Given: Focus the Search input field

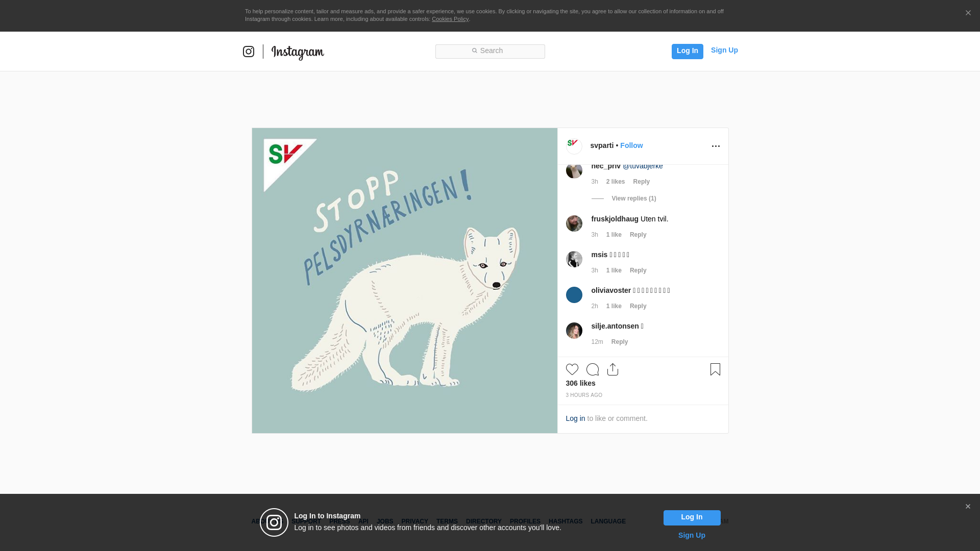Looking at the screenshot, I should 490,52.
